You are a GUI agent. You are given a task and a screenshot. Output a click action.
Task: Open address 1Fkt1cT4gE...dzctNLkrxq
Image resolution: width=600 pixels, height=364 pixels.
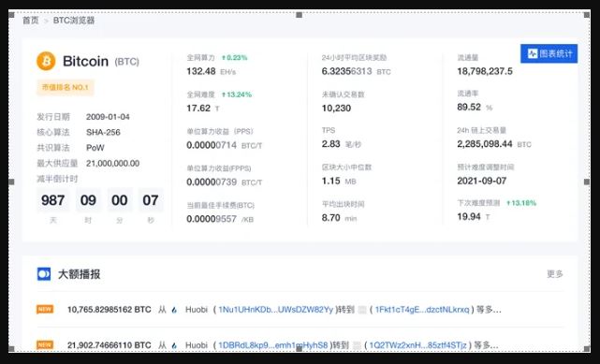pyautogui.click(x=422, y=310)
